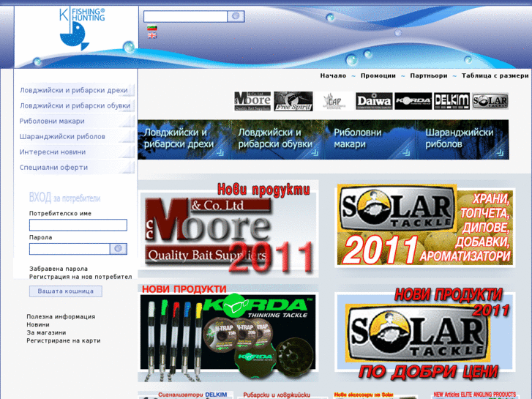This screenshot has height=399, width=532.
Task: Open Solar Tackle По добри цени banner
Action: click(x=424, y=334)
